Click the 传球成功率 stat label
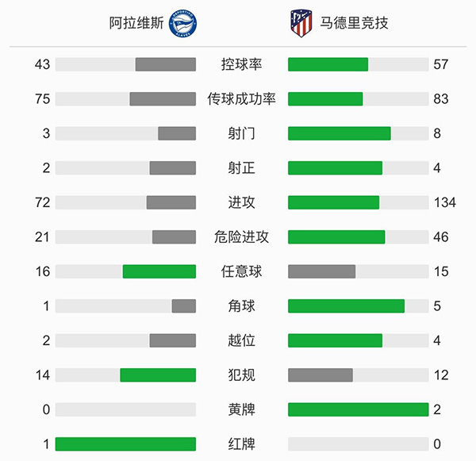This screenshot has height=461, width=476. point(241,99)
